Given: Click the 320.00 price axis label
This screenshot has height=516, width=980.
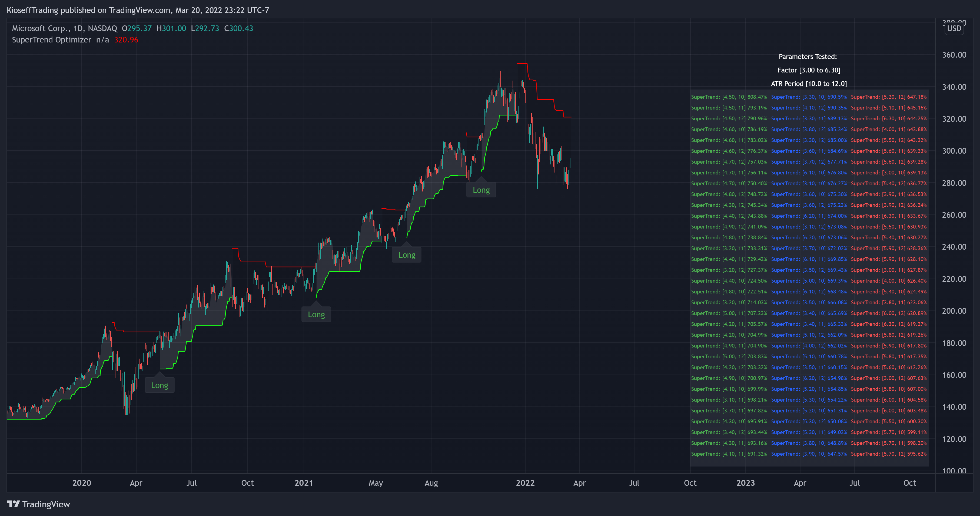Looking at the screenshot, I should point(954,119).
